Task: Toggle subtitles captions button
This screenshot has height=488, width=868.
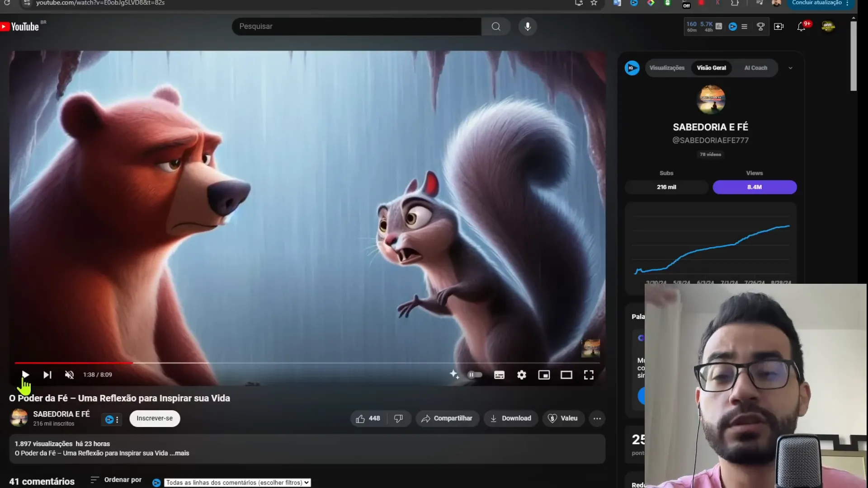Action: (x=499, y=375)
